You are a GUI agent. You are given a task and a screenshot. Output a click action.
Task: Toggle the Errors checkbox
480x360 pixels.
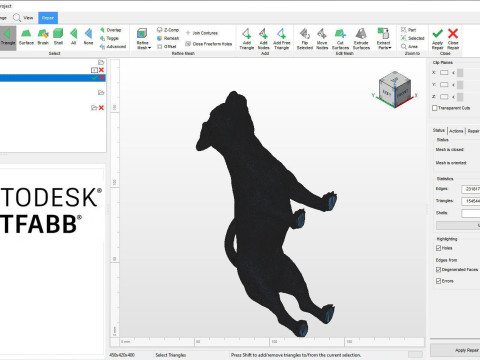[439, 281]
